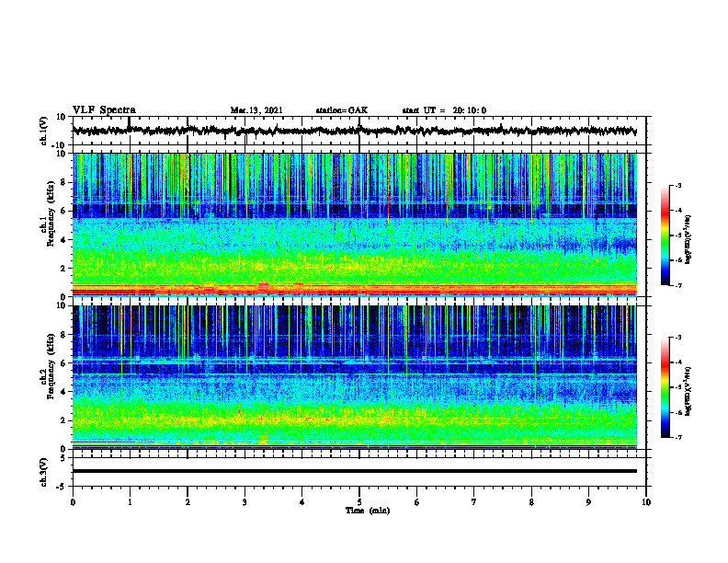The height and width of the screenshot is (563, 728).
Task: Click time-axis tick label "9" at bottom
Action: point(588,502)
